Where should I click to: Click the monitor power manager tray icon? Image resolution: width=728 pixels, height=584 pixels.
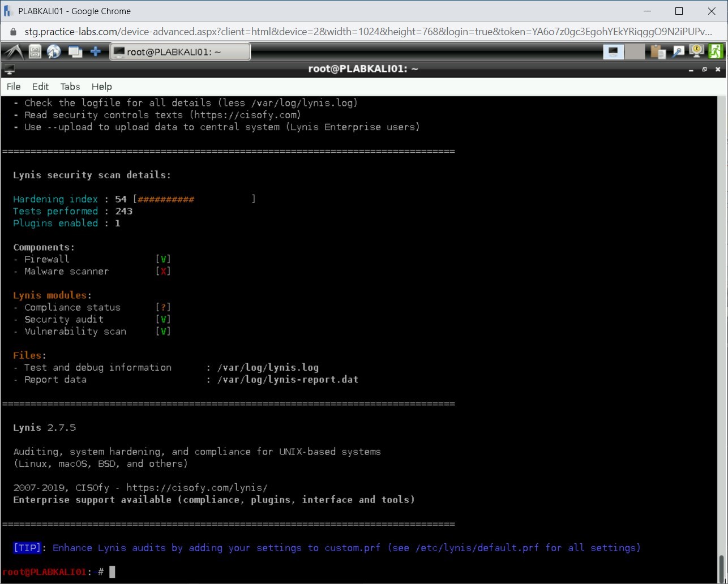tap(696, 52)
